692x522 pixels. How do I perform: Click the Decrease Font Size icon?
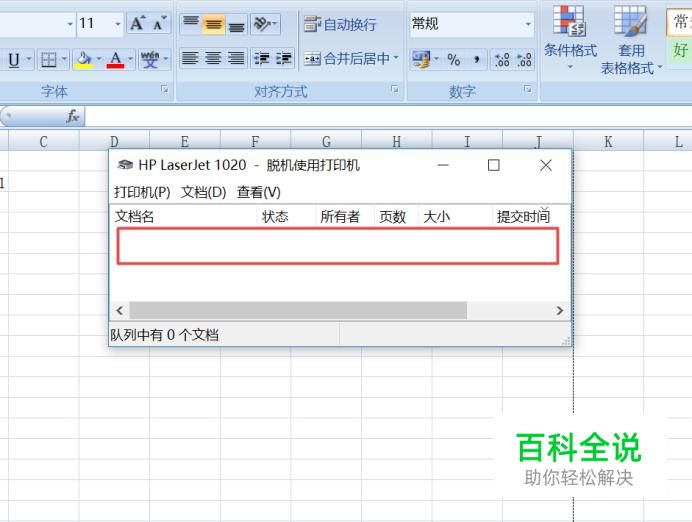(159, 23)
